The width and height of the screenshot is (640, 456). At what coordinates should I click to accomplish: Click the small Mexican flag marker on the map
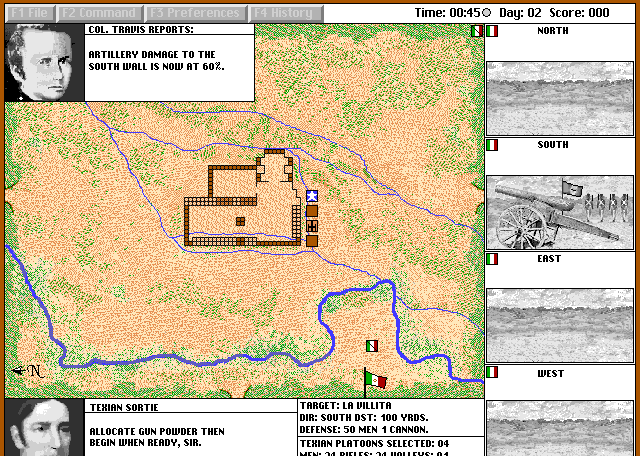click(x=372, y=346)
